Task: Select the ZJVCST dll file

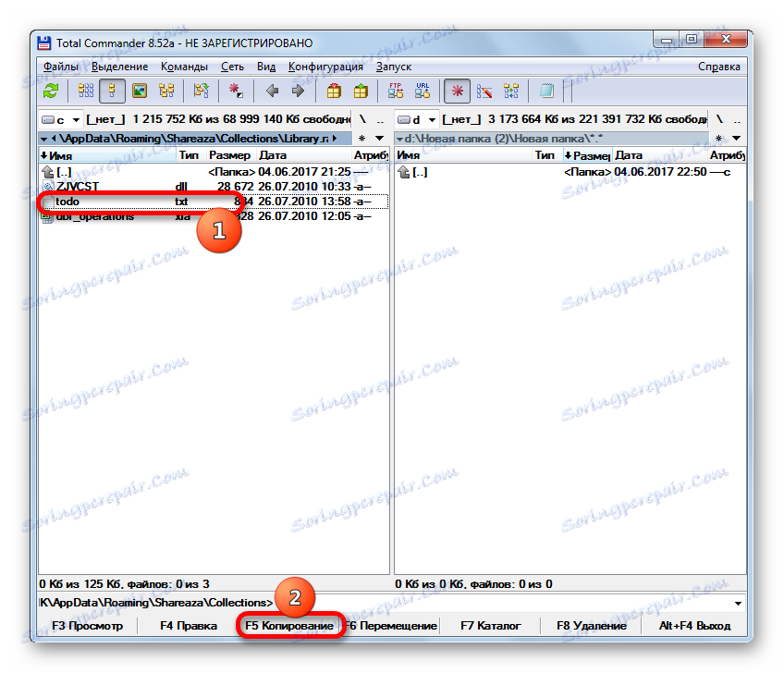Action: click(214, 187)
